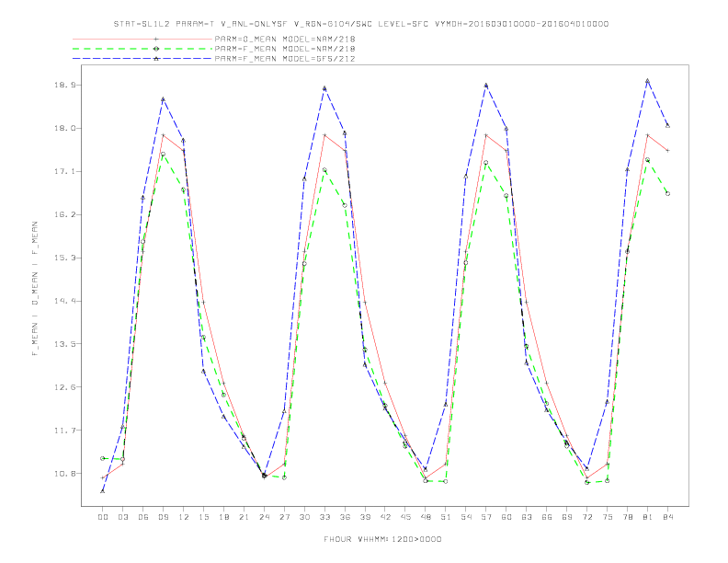Click forecast hour label 12 on x-axis

tap(184, 517)
